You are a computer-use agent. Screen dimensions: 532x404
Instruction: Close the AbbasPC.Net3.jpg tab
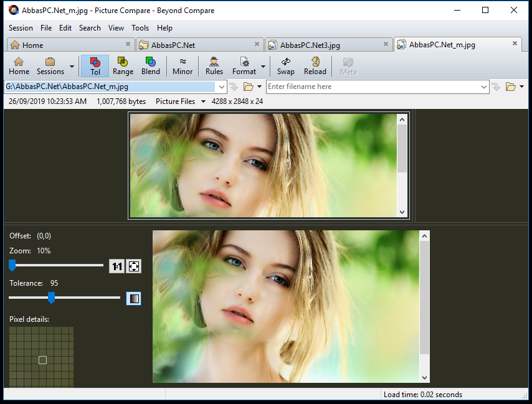[386, 44]
